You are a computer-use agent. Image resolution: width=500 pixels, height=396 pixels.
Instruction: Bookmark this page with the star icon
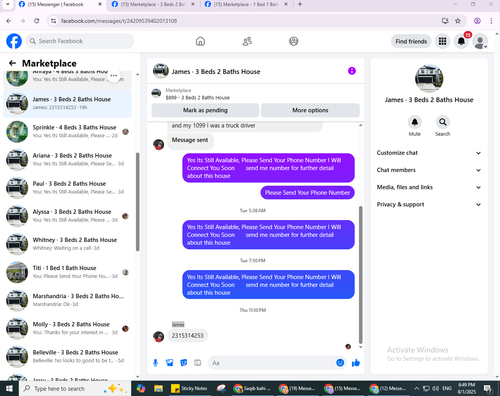458,21
